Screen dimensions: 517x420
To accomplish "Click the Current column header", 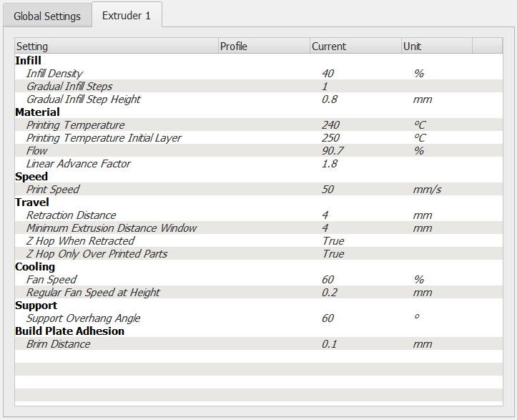I will [355, 46].
